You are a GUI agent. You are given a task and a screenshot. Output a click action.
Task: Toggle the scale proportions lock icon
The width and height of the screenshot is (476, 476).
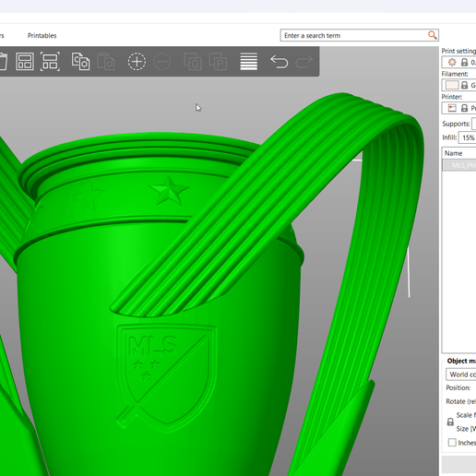450,422
